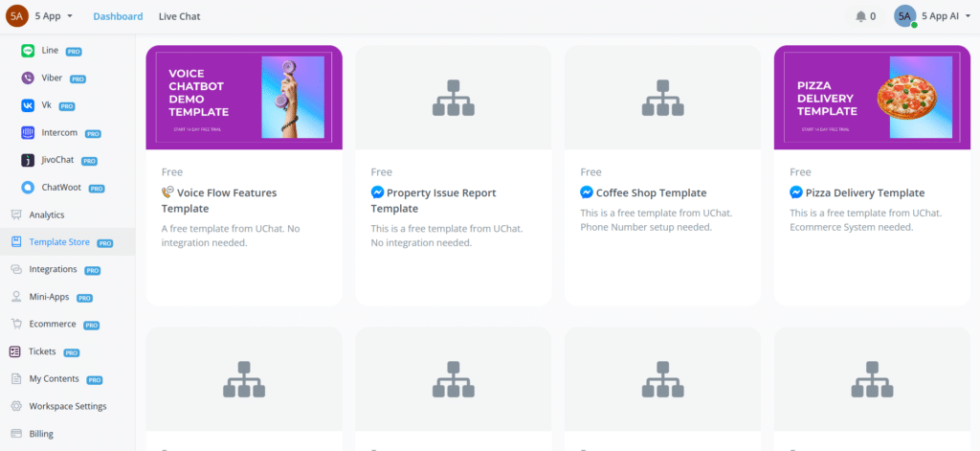Click the Vk channel icon
This screenshot has height=451, width=980.
point(28,105)
